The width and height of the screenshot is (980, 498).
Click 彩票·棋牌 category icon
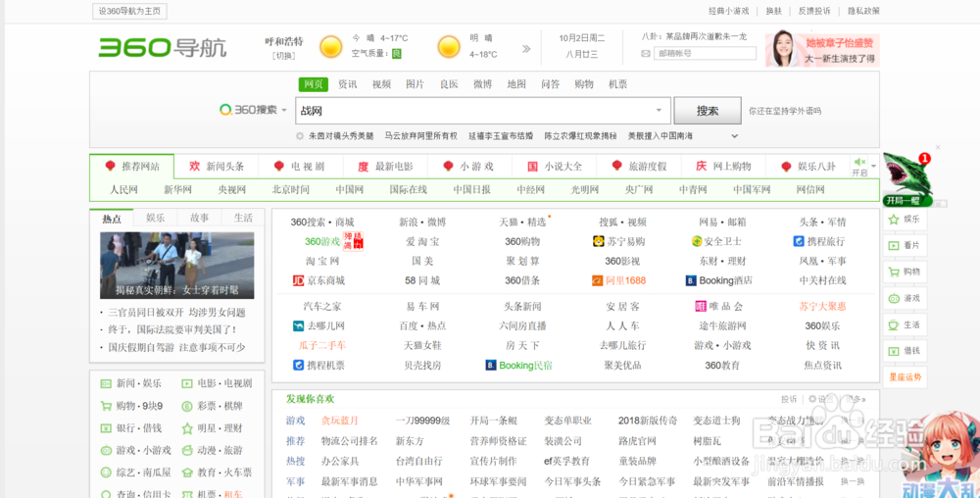pyautogui.click(x=186, y=406)
